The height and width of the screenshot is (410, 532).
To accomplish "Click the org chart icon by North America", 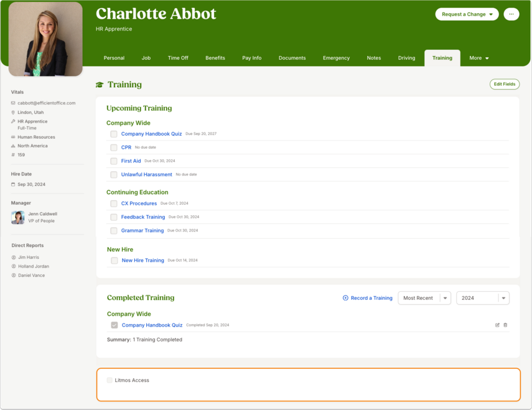I will 13,146.
